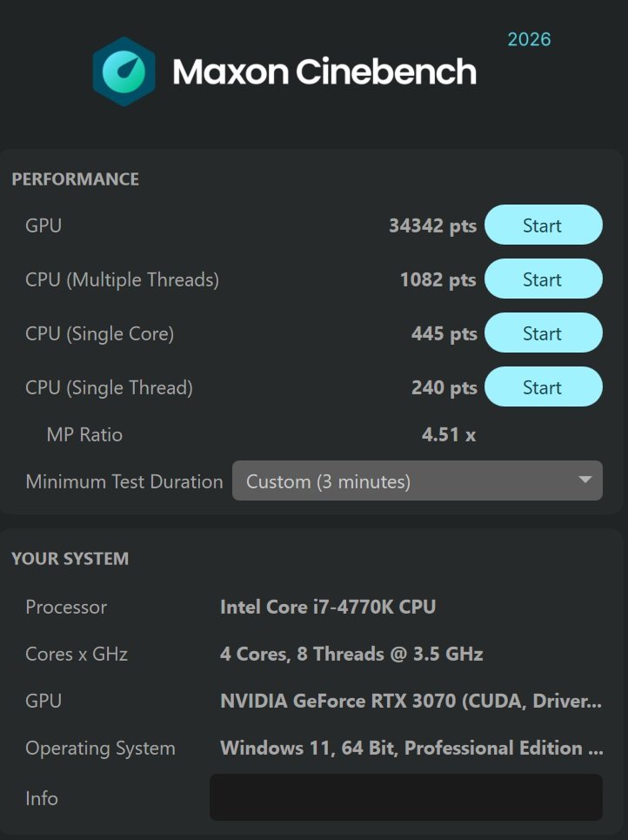Select the 1082 pts multi-thread score

pos(438,279)
